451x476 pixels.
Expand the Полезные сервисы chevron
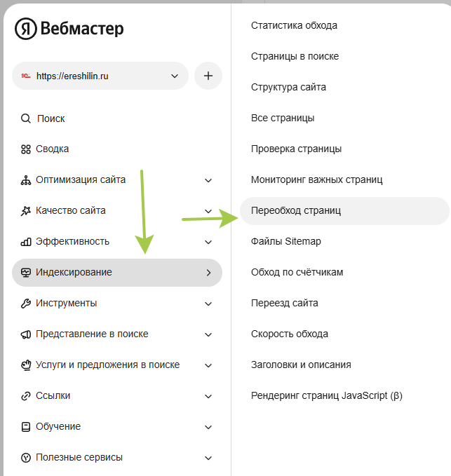point(208,458)
